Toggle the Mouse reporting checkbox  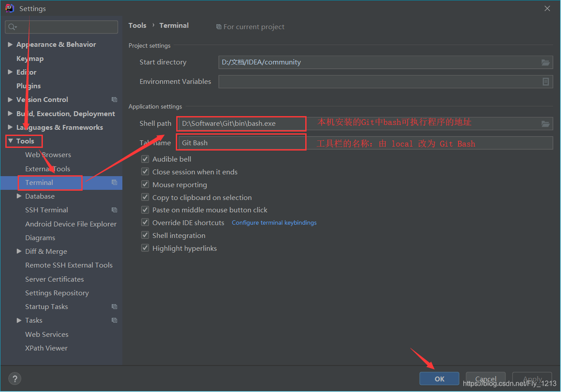pos(145,185)
